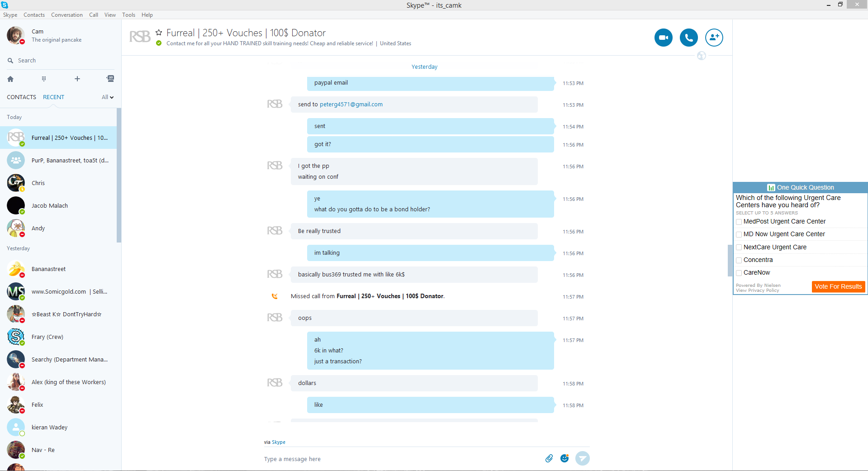Viewport: 868px width, 471px height.
Task: Open the Felix conversation
Action: tap(58, 404)
